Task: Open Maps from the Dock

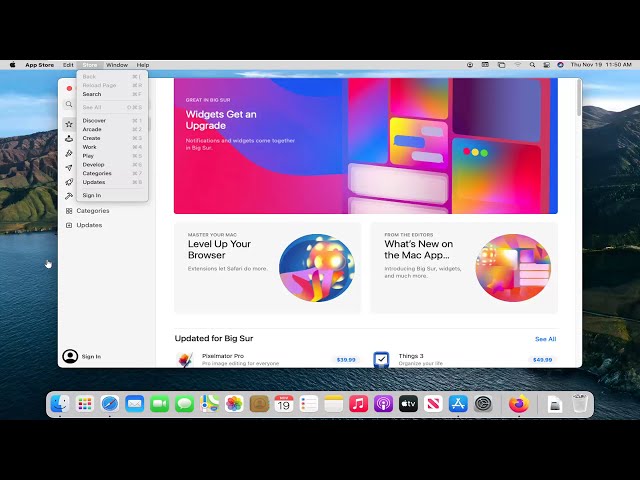Action: 209,404
